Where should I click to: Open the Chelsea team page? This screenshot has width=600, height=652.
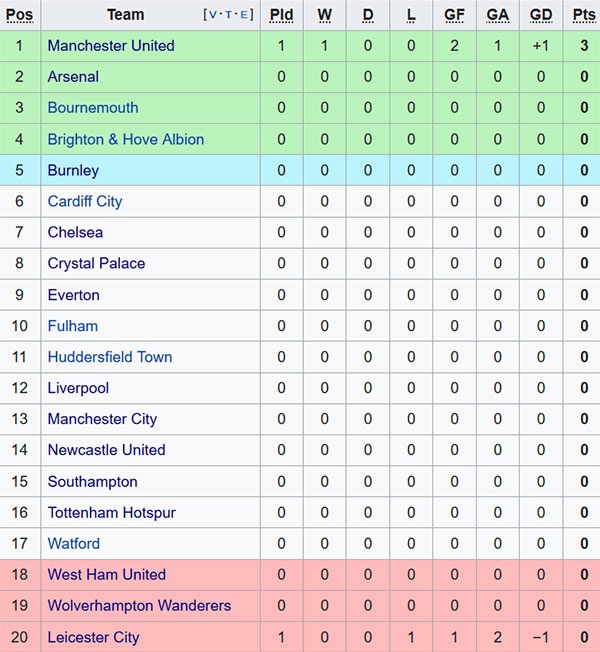(x=75, y=232)
